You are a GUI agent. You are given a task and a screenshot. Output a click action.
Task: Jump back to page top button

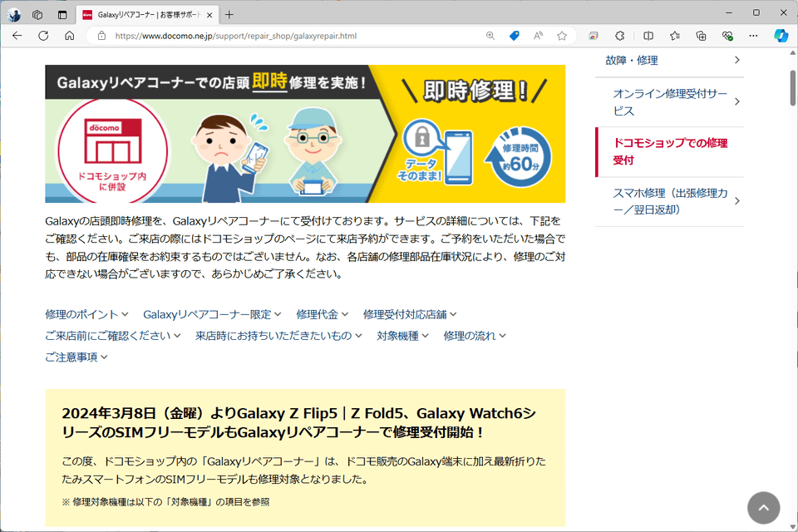pos(763,508)
